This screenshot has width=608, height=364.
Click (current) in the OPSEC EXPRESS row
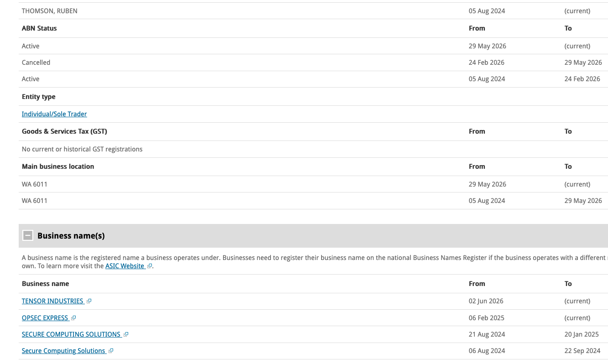click(x=577, y=318)
